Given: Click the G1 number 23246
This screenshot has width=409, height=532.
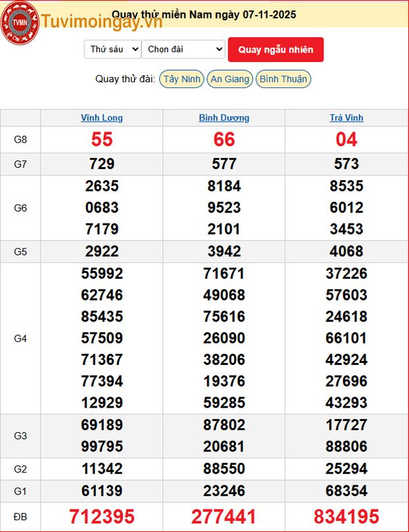Looking at the screenshot, I should pyautogui.click(x=224, y=491).
